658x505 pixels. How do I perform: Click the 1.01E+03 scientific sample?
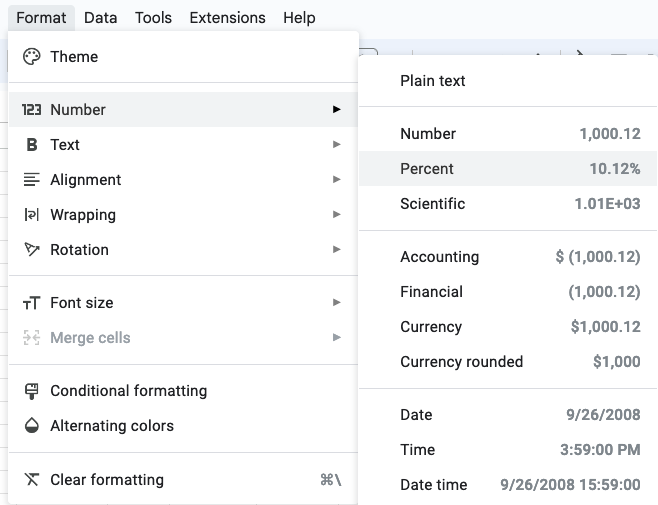pyautogui.click(x=608, y=204)
